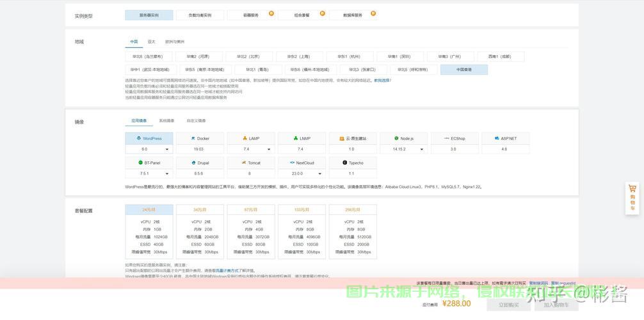
Task: Click the orange badge beside 组合套餐
Action: pyautogui.click(x=322, y=13)
